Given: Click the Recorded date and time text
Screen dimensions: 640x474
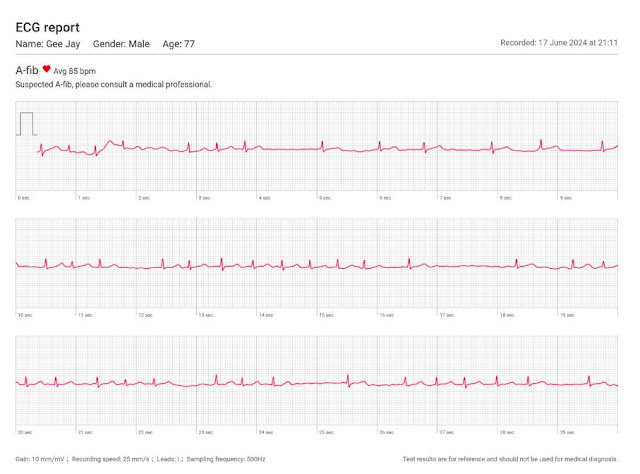Looking at the screenshot, I should click(x=561, y=44).
